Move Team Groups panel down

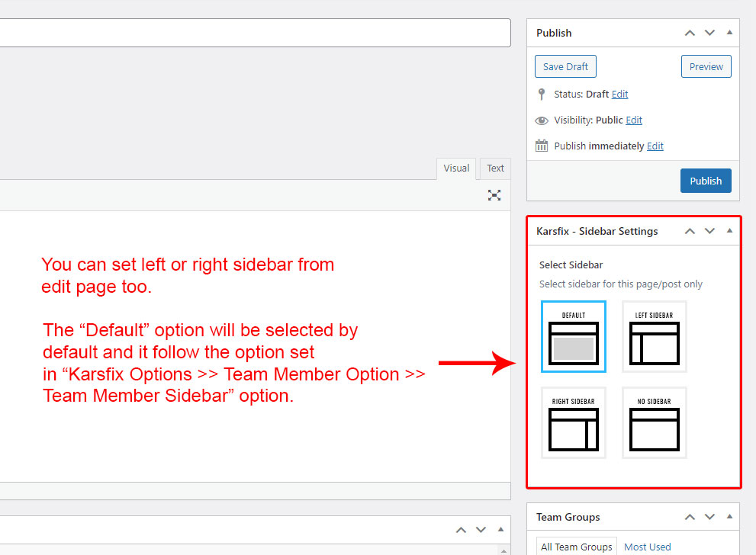pyautogui.click(x=709, y=517)
